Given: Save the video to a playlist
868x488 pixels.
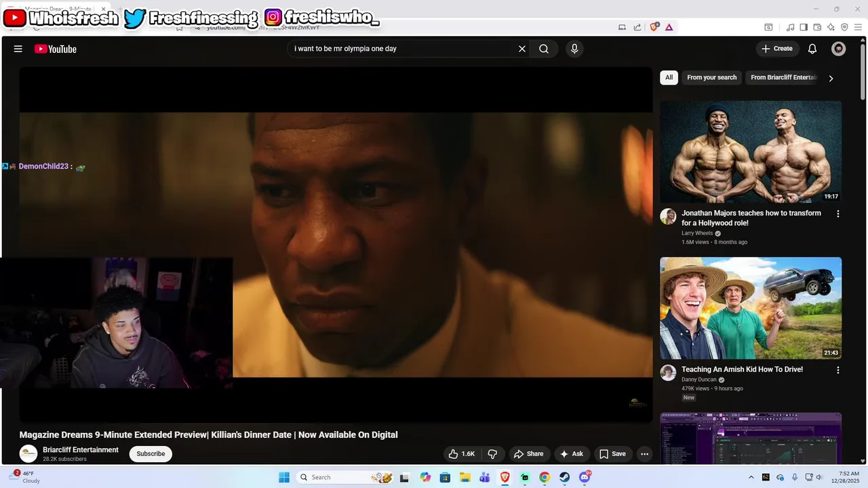Looking at the screenshot, I should click(613, 454).
